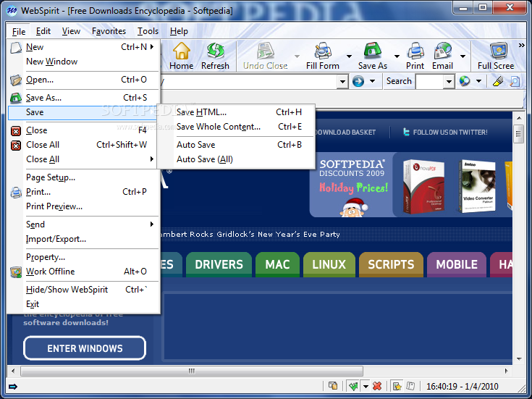Open the green checkmark dropdown arrow

point(366,386)
